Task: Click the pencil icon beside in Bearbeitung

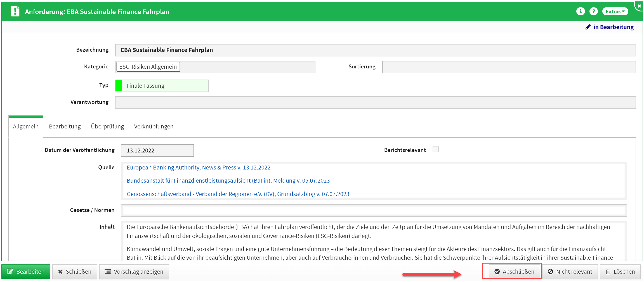Action: (588, 27)
